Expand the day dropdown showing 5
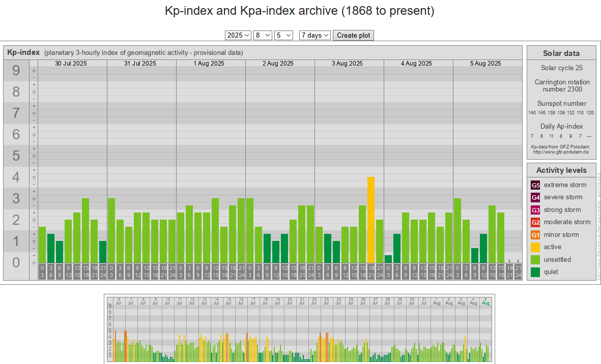 283,35
